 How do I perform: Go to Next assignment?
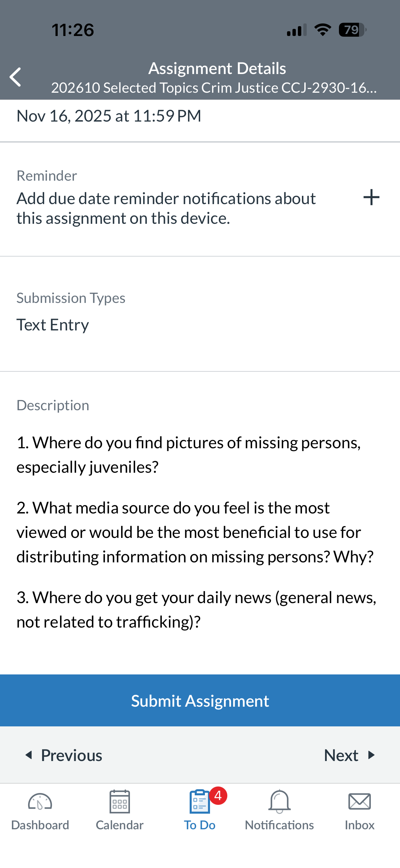pos(349,755)
